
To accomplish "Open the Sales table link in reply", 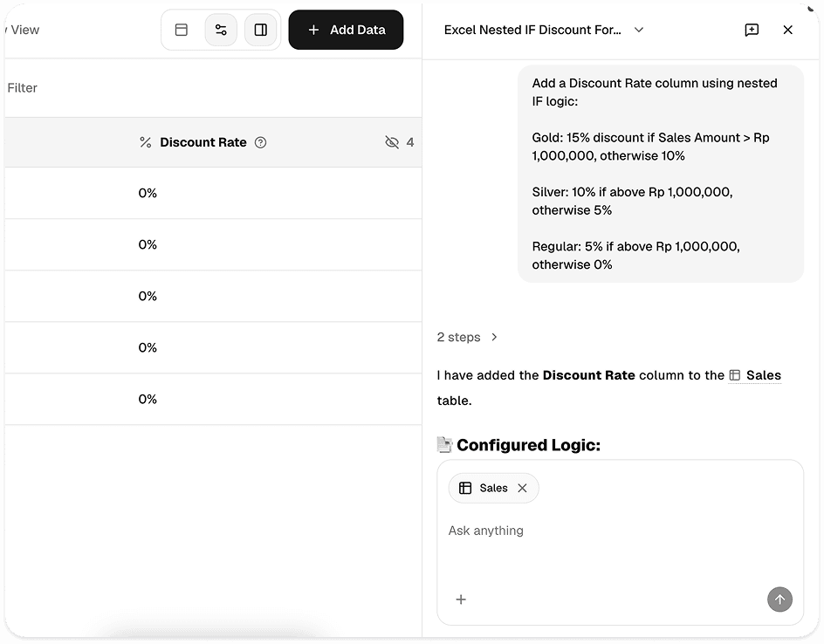I will tap(755, 375).
